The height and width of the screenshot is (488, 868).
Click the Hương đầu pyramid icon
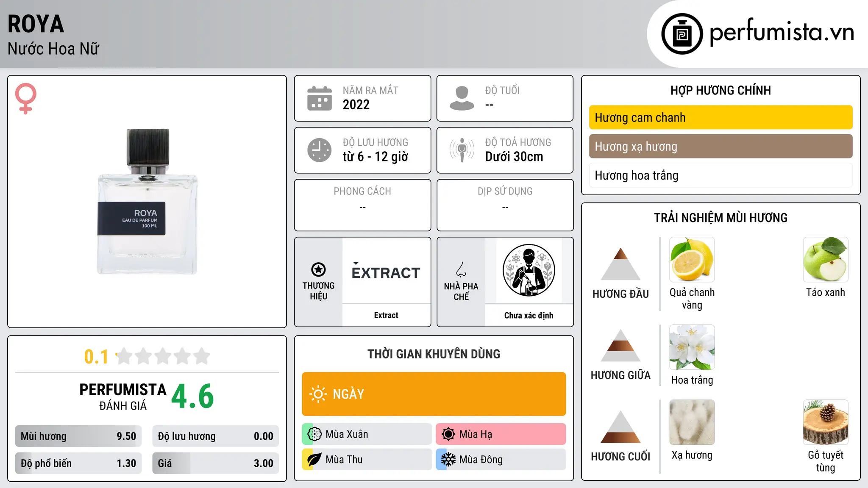point(620,264)
